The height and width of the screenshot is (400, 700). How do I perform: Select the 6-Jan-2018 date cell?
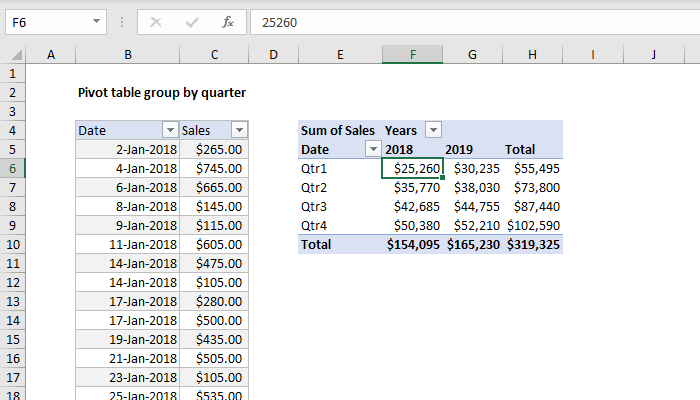(x=128, y=188)
